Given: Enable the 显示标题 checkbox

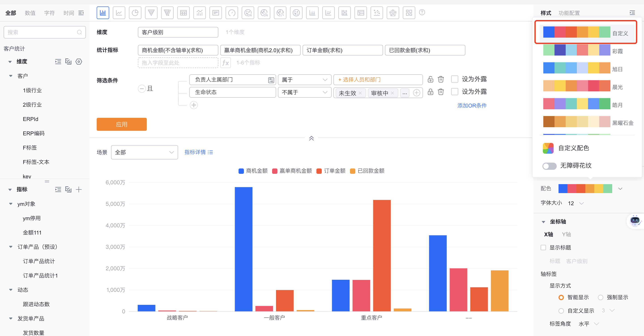Looking at the screenshot, I should click(543, 248).
